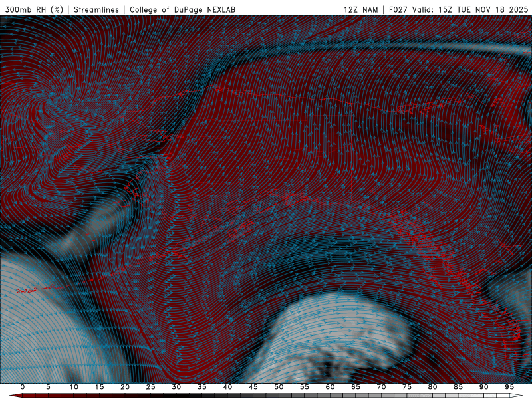This screenshot has width=532, height=399.
Task: Click the colorbar label "70"
Action: coord(381,387)
